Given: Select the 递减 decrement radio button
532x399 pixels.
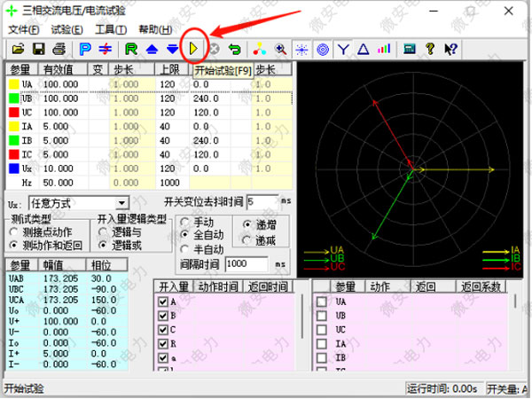Looking at the screenshot, I should click(239, 239).
